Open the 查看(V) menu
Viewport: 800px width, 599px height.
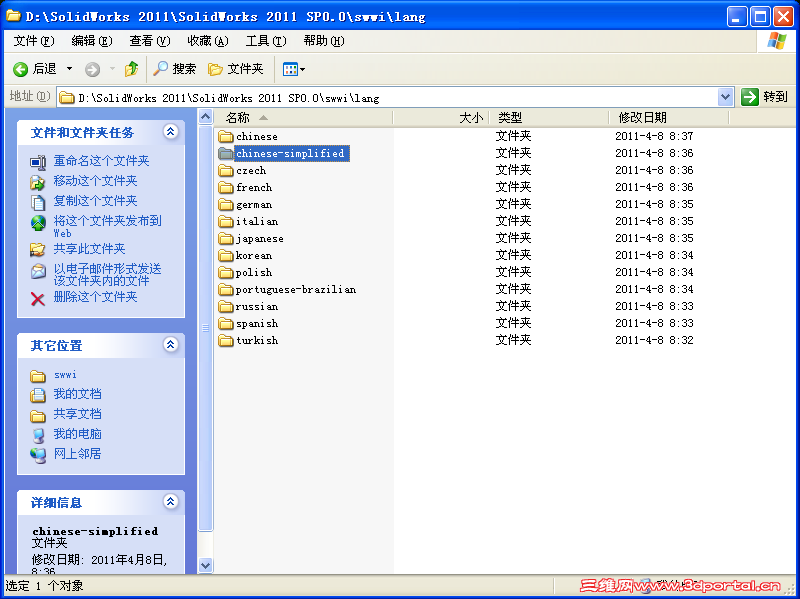tap(149, 41)
